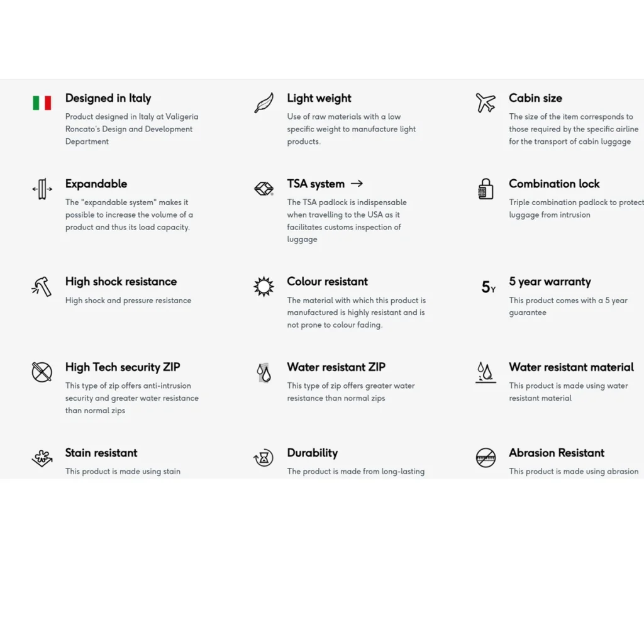Click the 5Y warranty icon

488,287
